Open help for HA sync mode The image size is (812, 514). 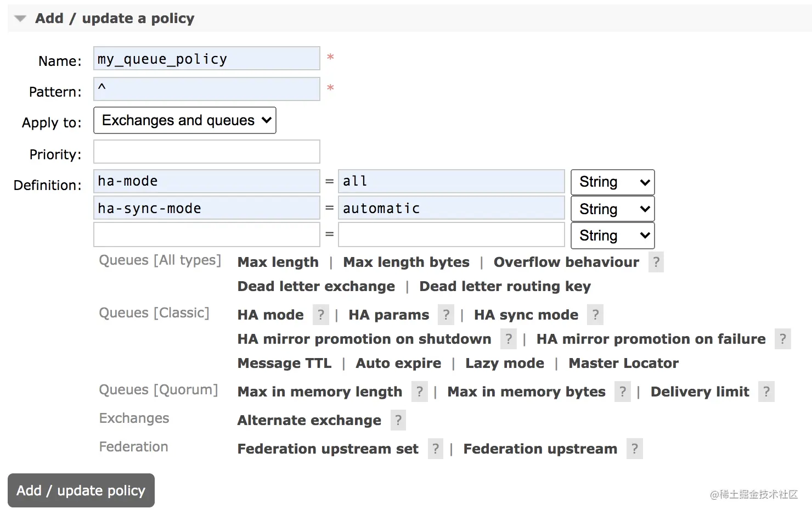(x=595, y=315)
